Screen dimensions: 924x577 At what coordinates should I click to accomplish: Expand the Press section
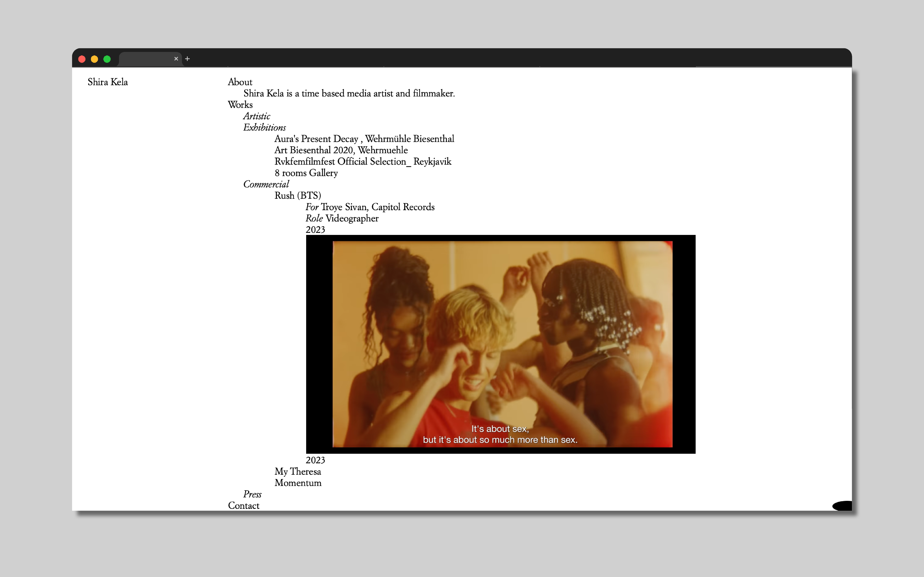click(x=252, y=495)
